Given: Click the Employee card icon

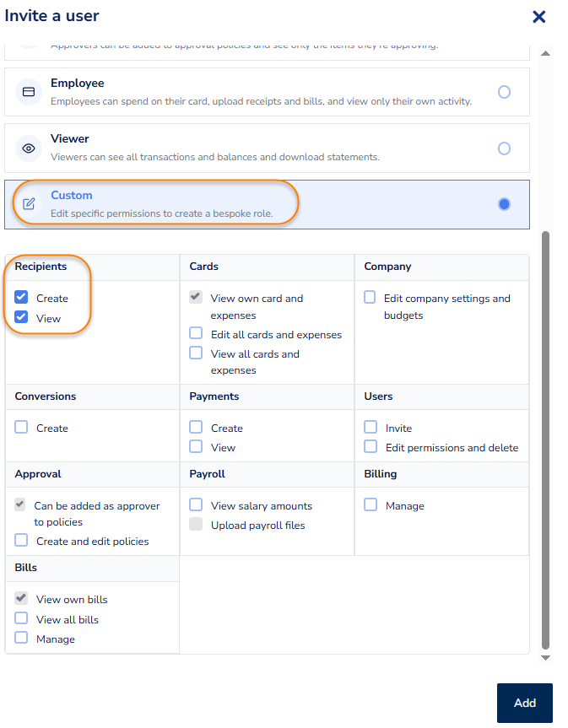Looking at the screenshot, I should coord(29,92).
